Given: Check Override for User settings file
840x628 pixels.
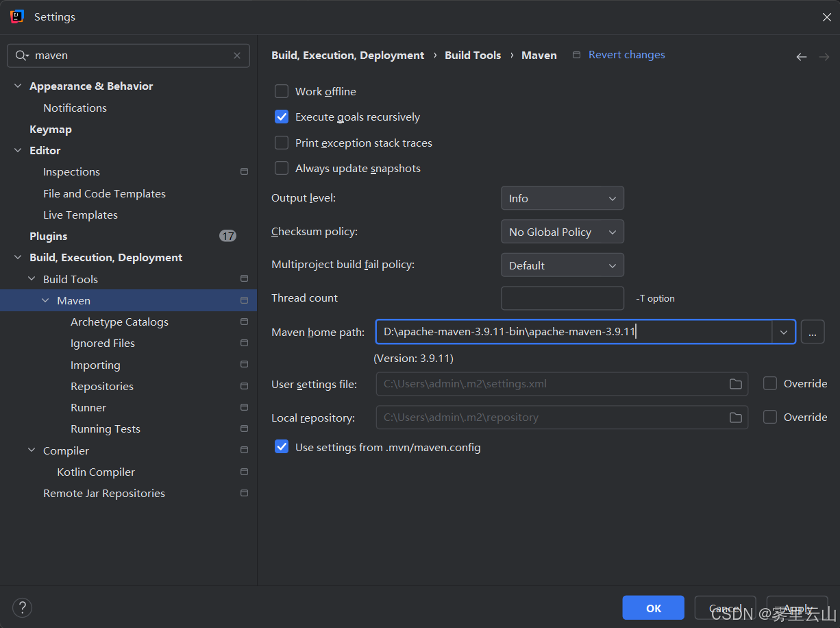Looking at the screenshot, I should [x=770, y=383].
